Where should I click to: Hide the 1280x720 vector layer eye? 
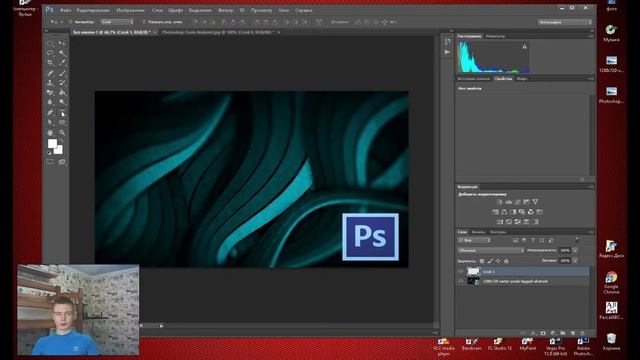tap(461, 281)
